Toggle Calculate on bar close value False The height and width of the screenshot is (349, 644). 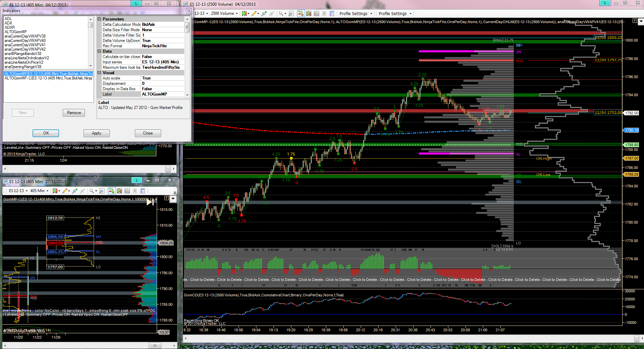click(163, 57)
